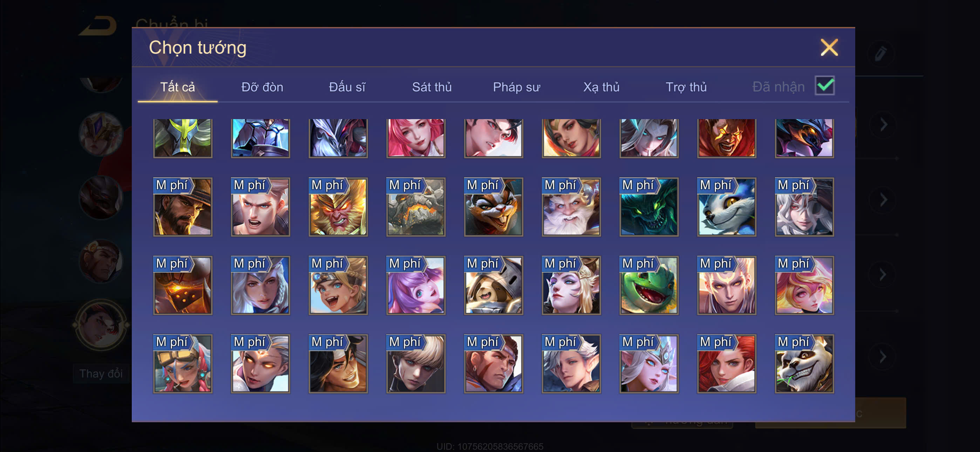Switch to the Đỡ đòn tab
Image resolution: width=980 pixels, height=452 pixels.
coord(262,87)
